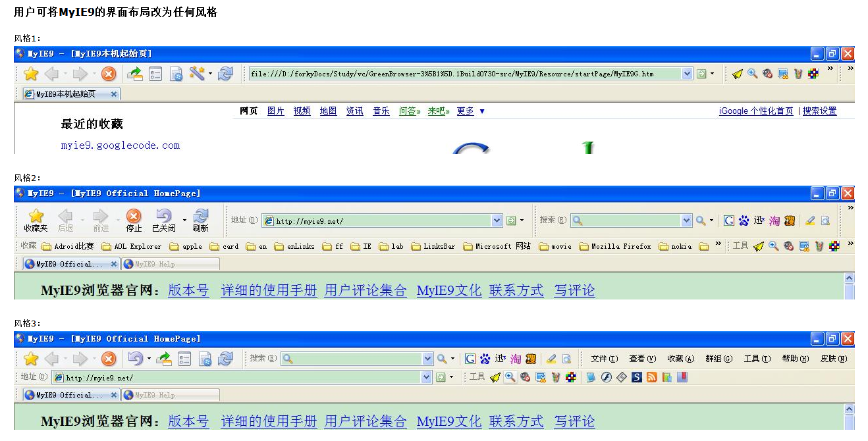Open the 文件(F) menu in 风格3
Viewport: 868px width, 441px height.
click(x=604, y=359)
